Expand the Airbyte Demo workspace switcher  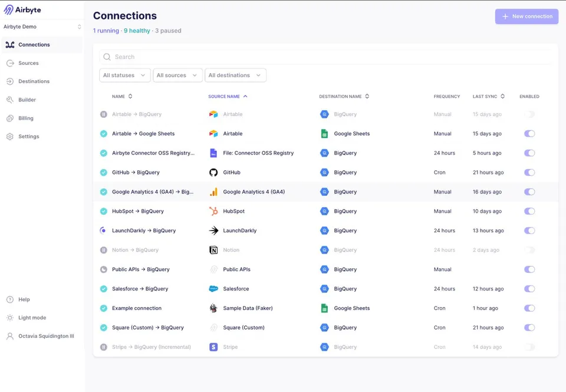(42, 27)
